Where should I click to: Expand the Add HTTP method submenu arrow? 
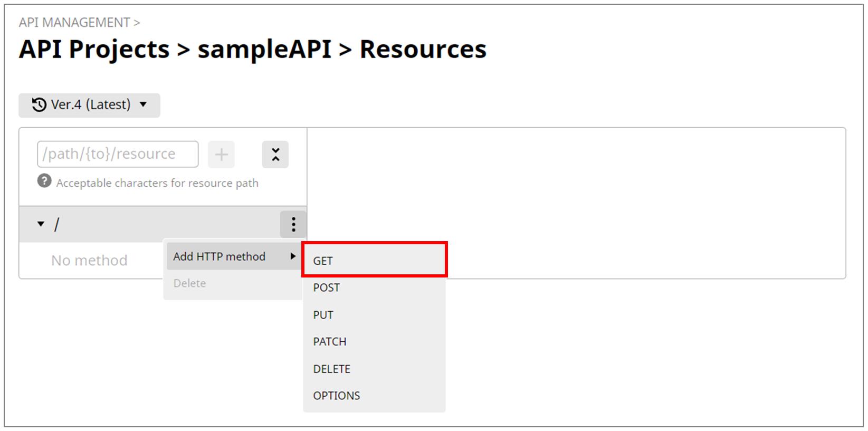(x=293, y=256)
